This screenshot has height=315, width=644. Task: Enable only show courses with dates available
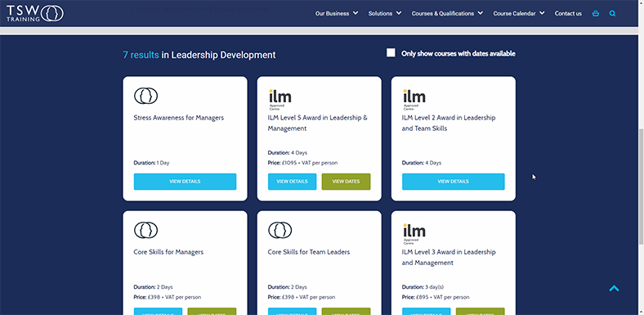click(391, 53)
